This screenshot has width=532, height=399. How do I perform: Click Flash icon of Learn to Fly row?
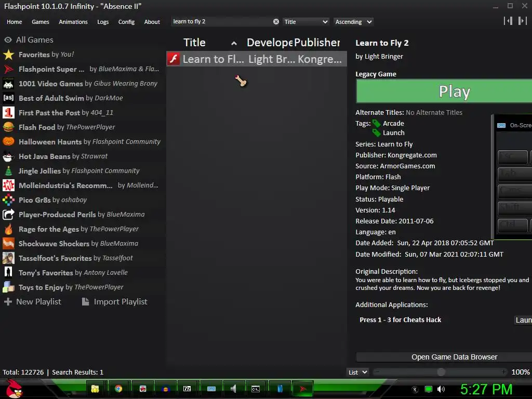coord(174,59)
